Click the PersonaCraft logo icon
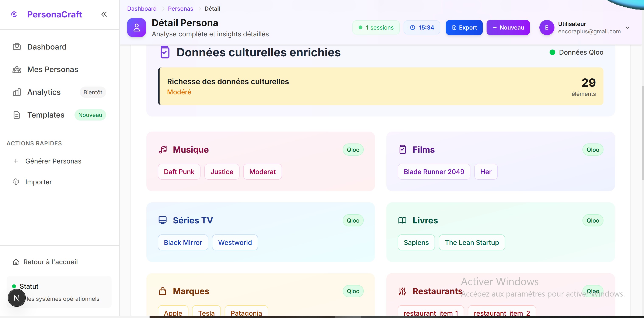This screenshot has width=644, height=318. pos(14,14)
